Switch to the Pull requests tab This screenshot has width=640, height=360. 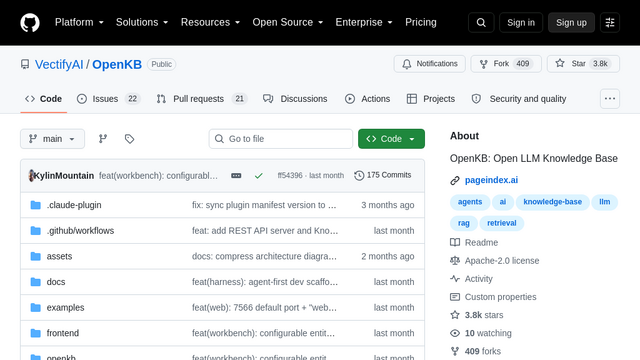pyautogui.click(x=202, y=99)
